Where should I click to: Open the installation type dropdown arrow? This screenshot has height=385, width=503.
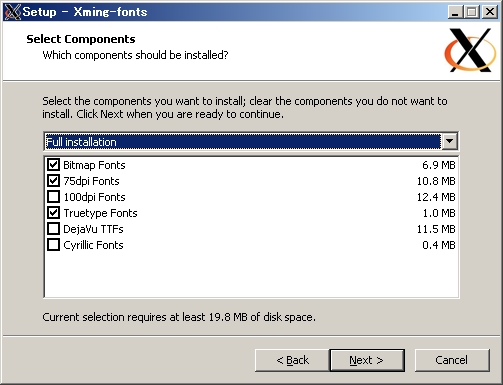449,141
